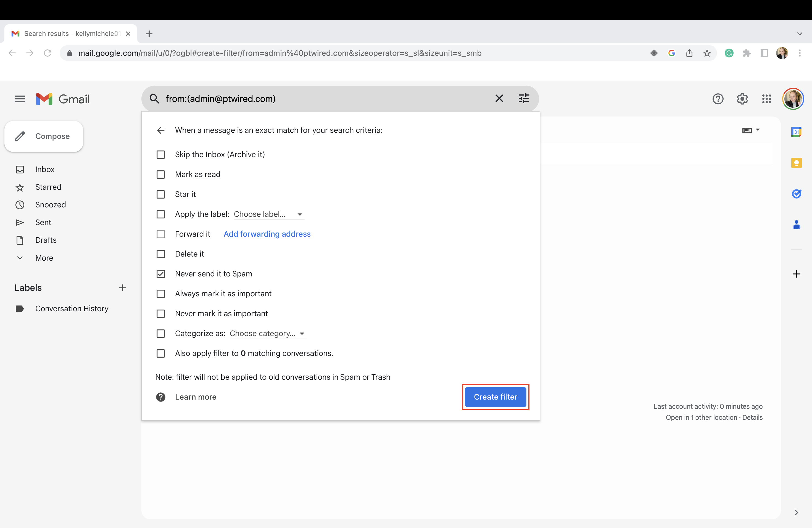Screen dimensions: 812x528
Task: Open Google Calendar from the side panel
Action: pos(797,132)
